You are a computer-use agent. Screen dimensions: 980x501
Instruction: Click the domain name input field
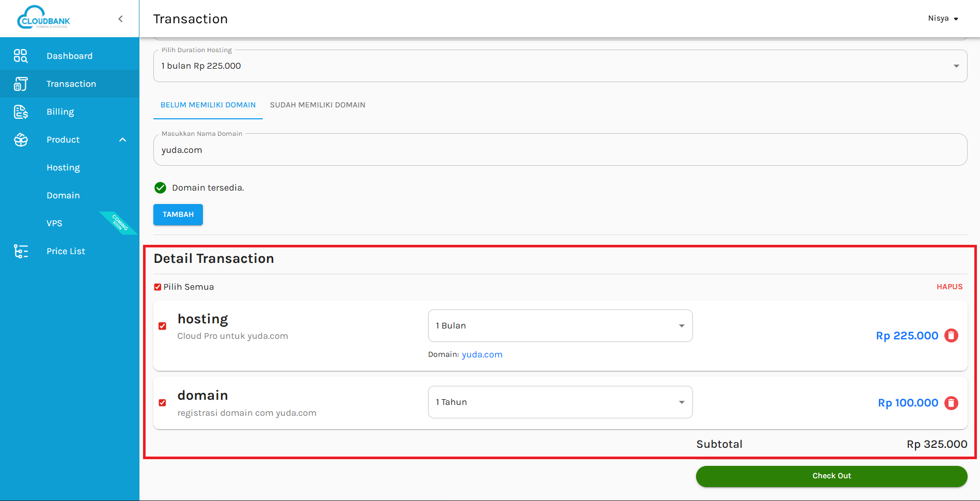560,150
